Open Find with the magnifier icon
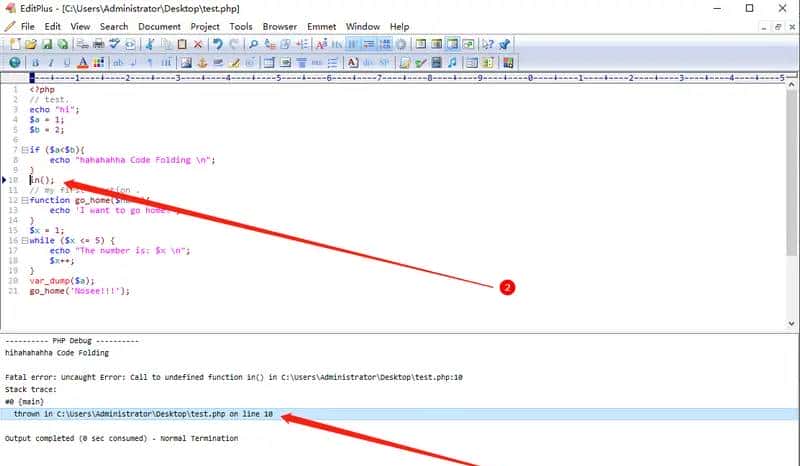 (x=253, y=44)
